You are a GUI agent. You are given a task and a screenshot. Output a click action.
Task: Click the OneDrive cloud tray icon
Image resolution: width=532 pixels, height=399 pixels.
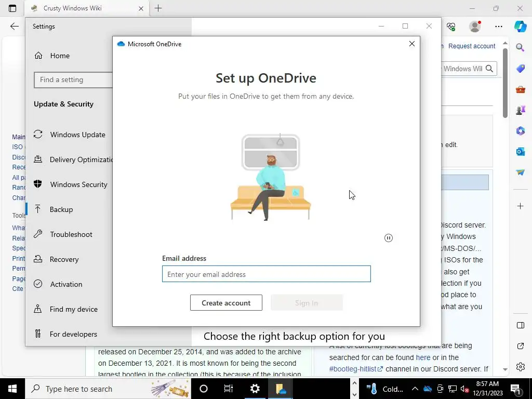pyautogui.click(x=428, y=389)
